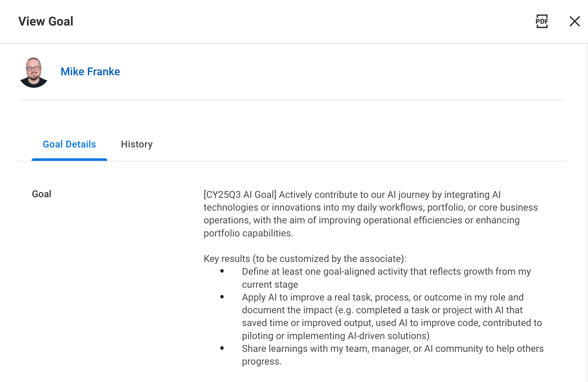
Task: Click the X icon in the header
Action: (x=575, y=21)
